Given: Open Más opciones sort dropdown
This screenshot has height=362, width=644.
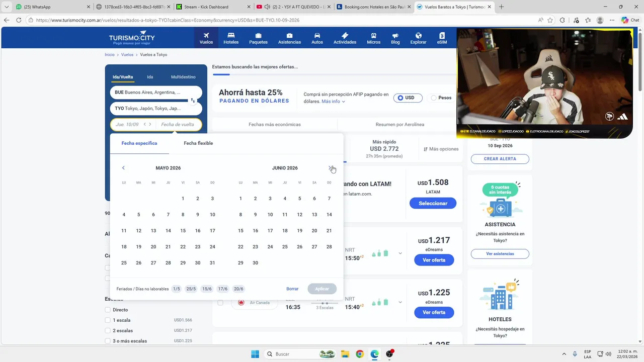Looking at the screenshot, I should coord(441,149).
